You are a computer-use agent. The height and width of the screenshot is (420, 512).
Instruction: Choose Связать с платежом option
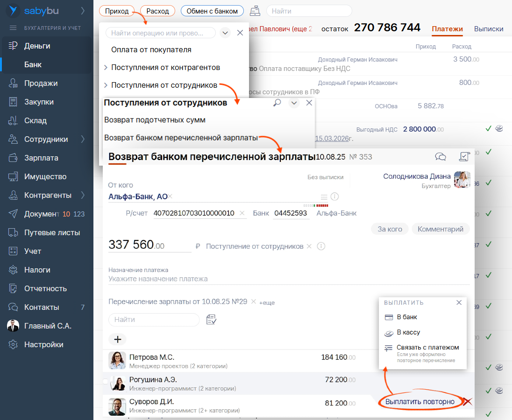[x=427, y=348]
